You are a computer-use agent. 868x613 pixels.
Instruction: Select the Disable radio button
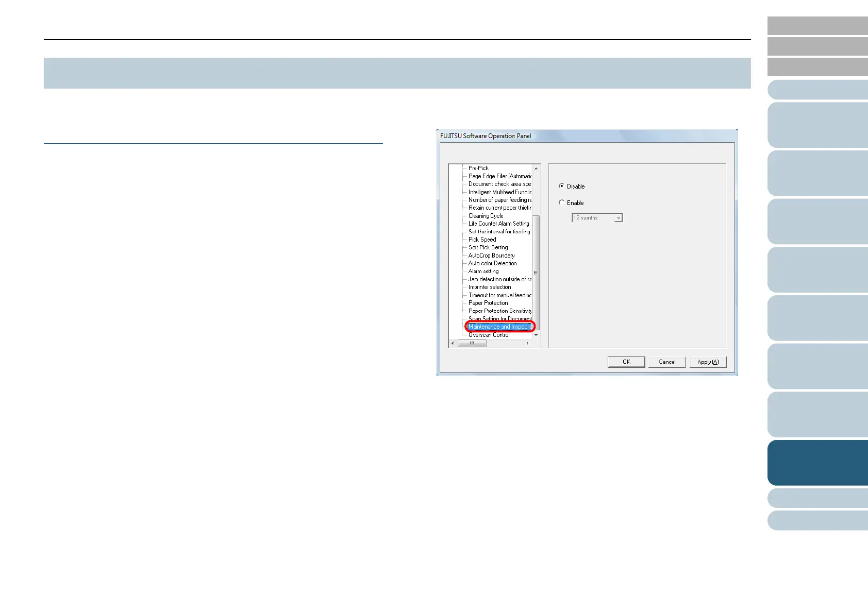pos(562,186)
